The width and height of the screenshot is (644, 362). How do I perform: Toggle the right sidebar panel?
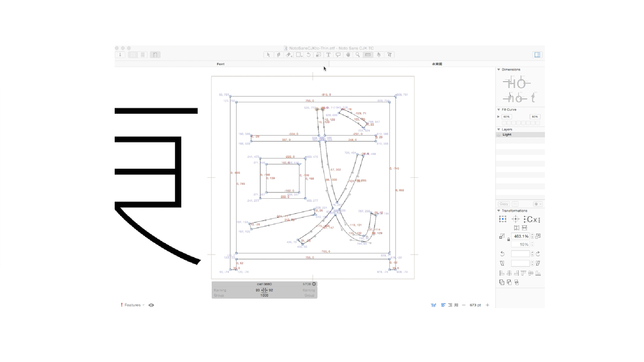(537, 55)
